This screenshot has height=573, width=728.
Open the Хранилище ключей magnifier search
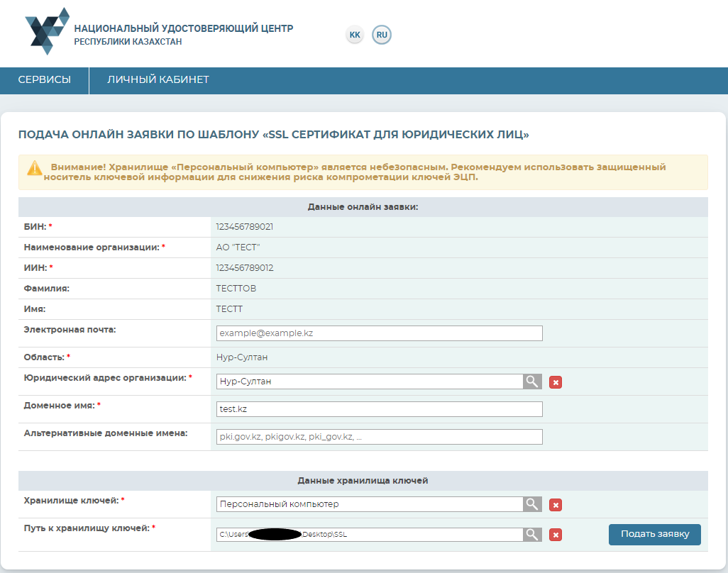[532, 504]
